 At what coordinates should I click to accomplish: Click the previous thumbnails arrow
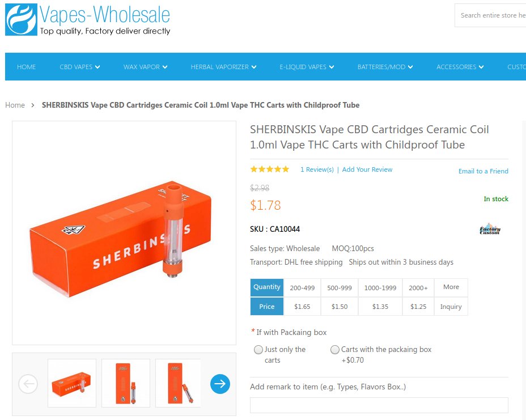point(28,384)
